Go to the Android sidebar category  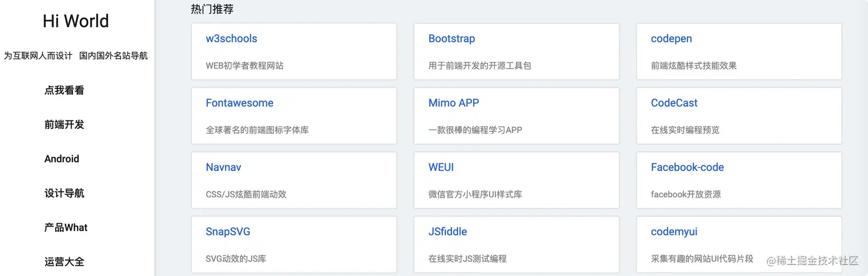click(62, 159)
